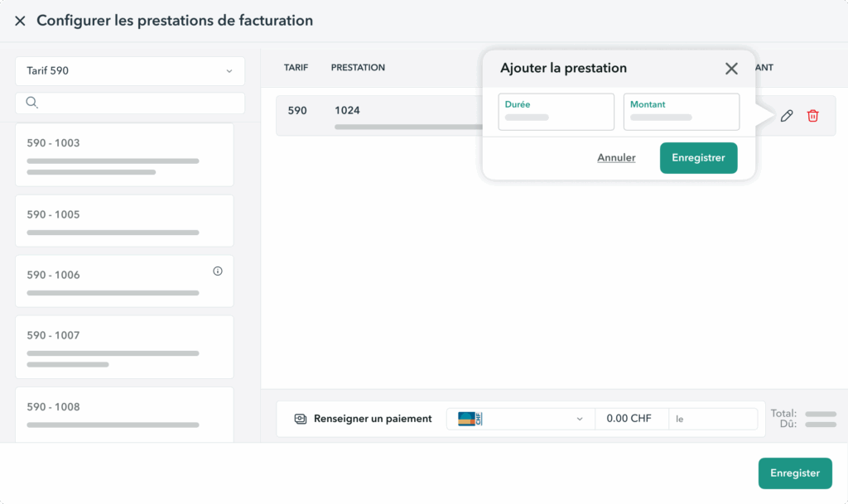Click the payment banknote icon
Viewport: 848px width, 504px height.
click(300, 419)
